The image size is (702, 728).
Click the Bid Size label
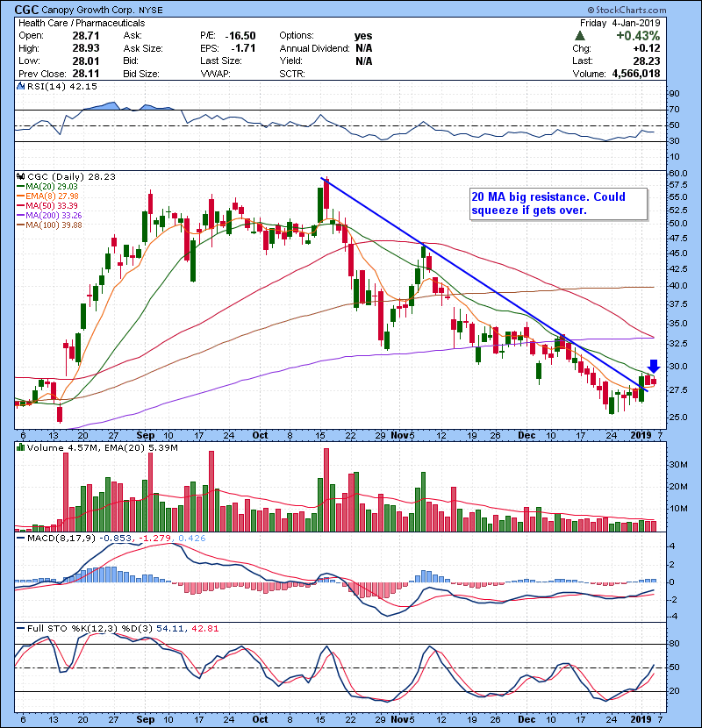(x=141, y=74)
